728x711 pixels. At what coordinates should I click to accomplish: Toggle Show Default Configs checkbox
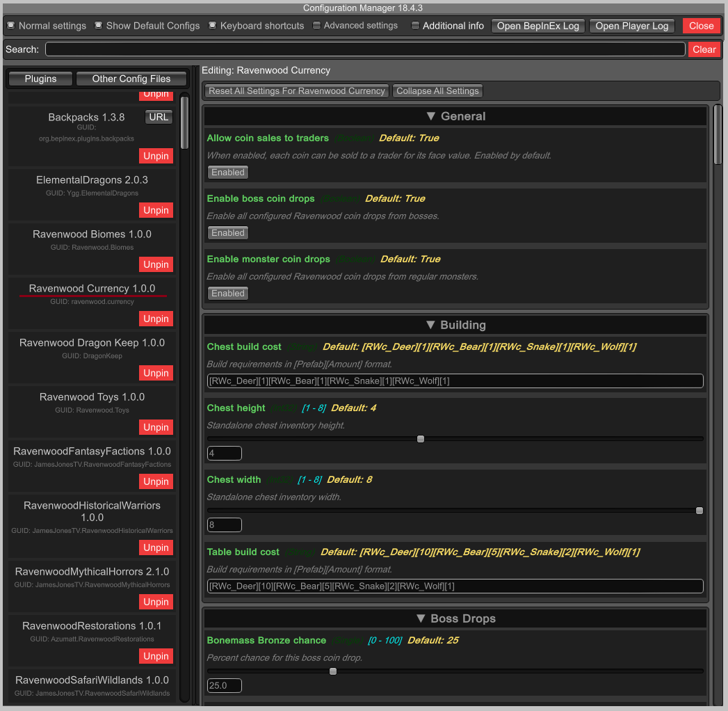coord(99,26)
